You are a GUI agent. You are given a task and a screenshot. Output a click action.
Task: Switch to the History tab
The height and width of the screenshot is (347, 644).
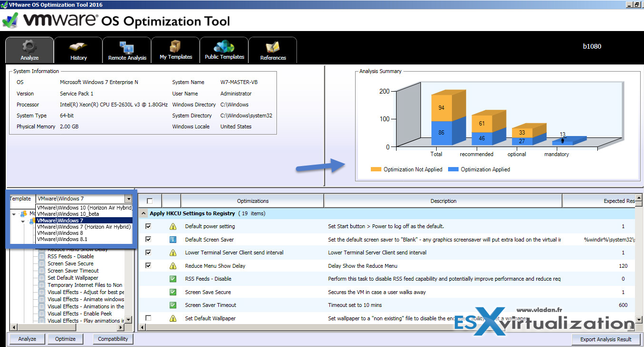pyautogui.click(x=78, y=50)
